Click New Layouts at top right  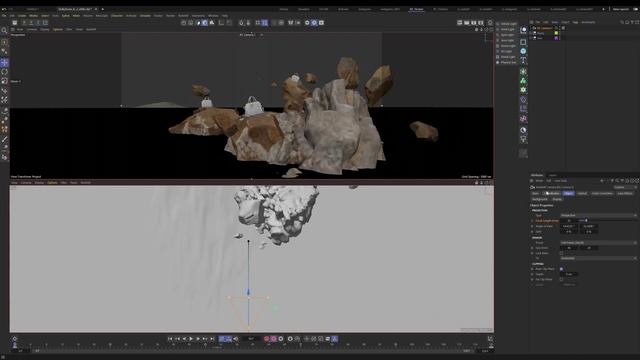[x=621, y=9]
